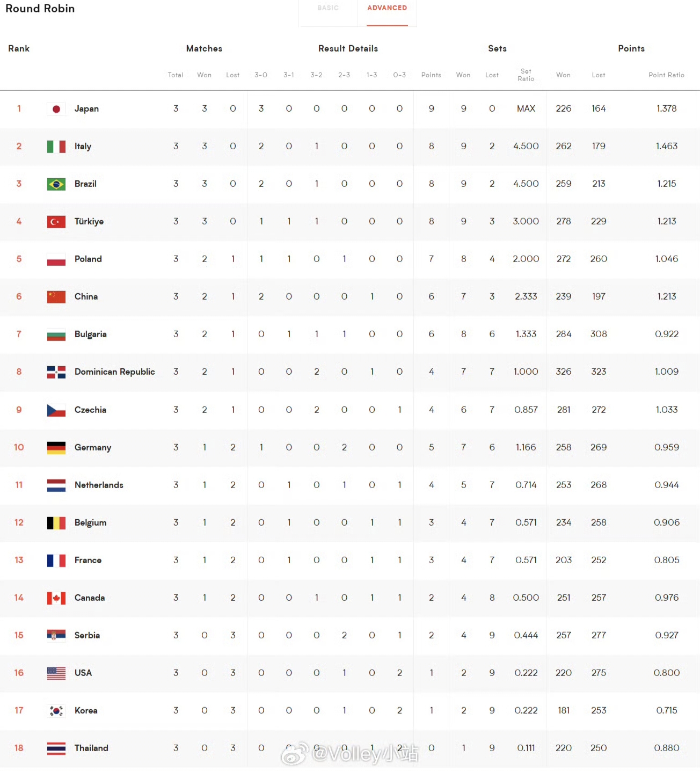Click the Canada flag icon
The width and height of the screenshot is (700, 771).
56,598
